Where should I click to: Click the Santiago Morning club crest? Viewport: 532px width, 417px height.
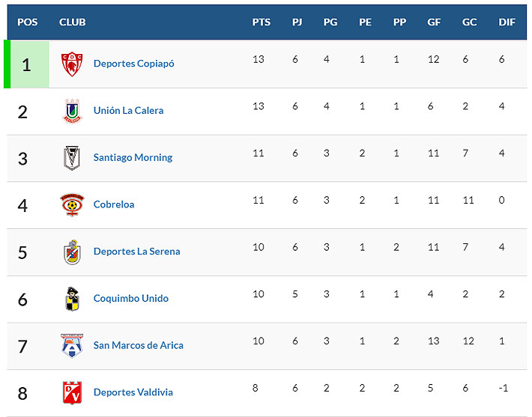72,158
